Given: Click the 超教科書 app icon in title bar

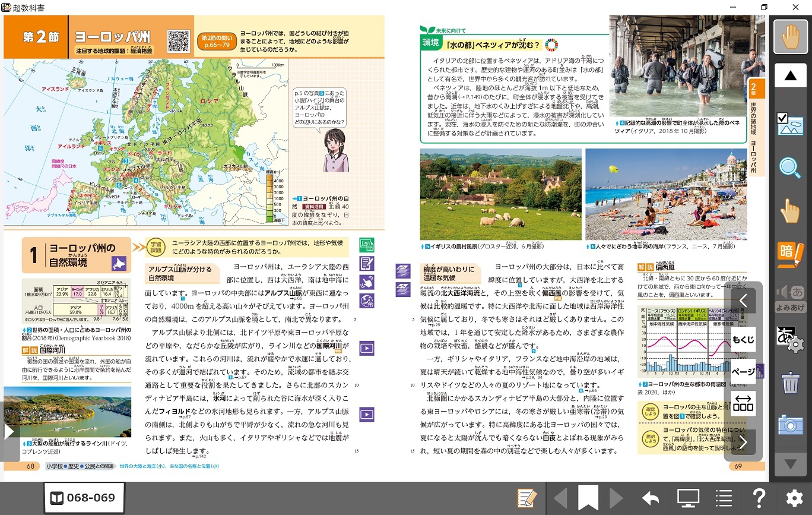Looking at the screenshot, I should pyautogui.click(x=7, y=7).
